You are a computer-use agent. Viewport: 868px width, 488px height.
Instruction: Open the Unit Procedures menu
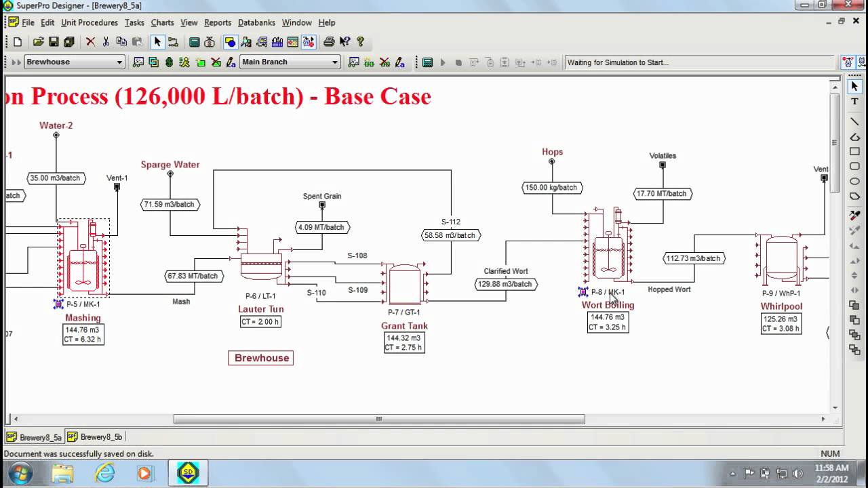tap(90, 22)
